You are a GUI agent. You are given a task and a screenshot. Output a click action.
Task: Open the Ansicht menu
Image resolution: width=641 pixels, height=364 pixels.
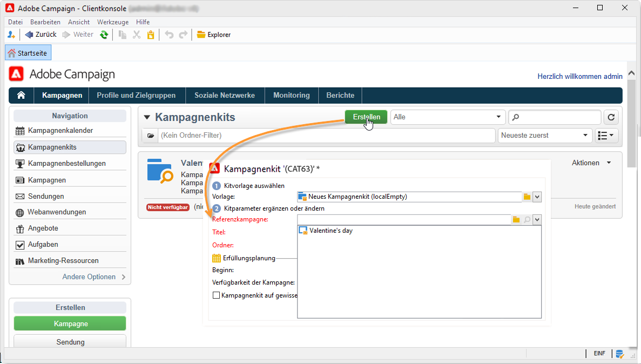pos(79,22)
